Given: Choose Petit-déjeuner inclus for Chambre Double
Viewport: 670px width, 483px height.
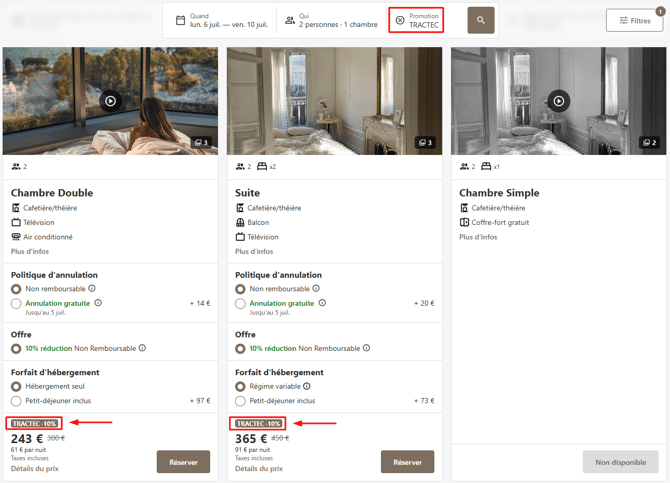Looking at the screenshot, I should pos(16,401).
